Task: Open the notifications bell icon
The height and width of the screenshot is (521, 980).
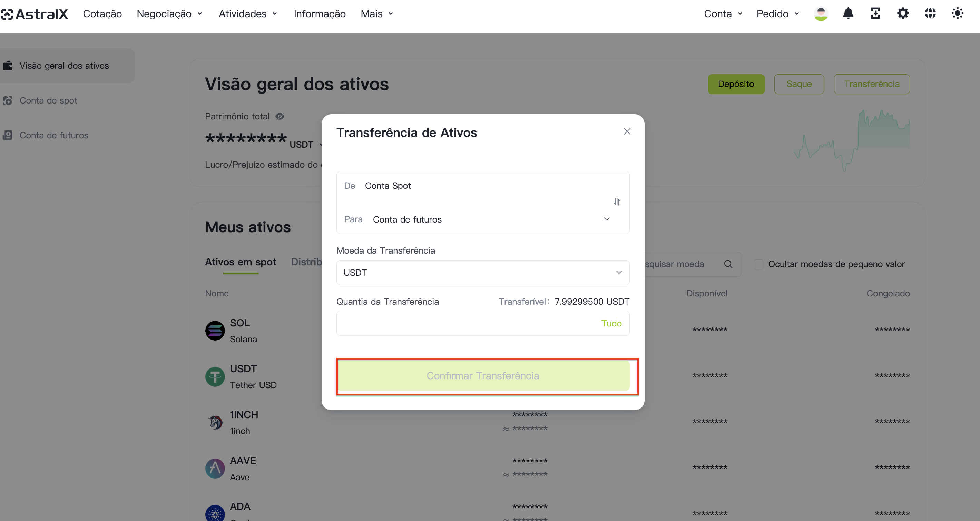Action: point(848,14)
